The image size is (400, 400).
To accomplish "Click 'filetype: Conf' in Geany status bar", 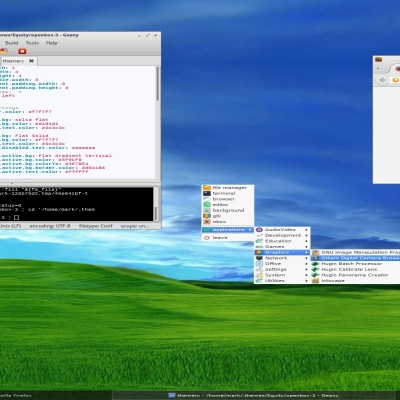I will [96, 226].
